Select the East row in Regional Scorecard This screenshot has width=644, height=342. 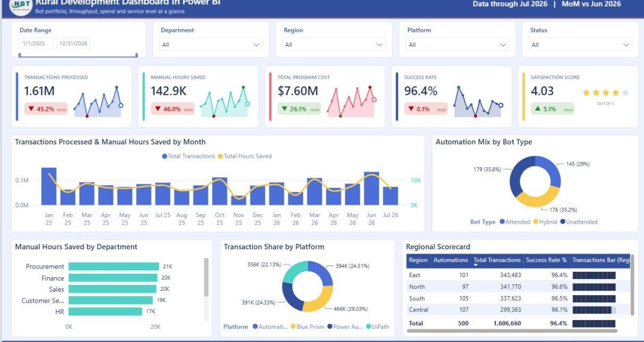pyautogui.click(x=516, y=275)
